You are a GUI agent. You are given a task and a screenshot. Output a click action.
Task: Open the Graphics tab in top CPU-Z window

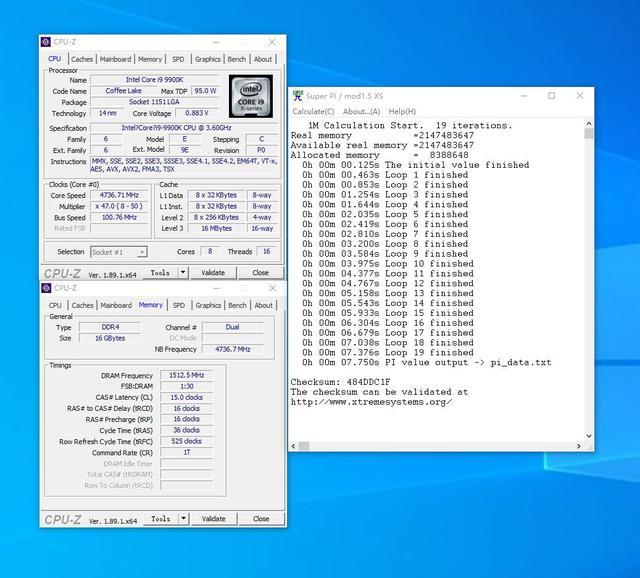[x=207, y=59]
